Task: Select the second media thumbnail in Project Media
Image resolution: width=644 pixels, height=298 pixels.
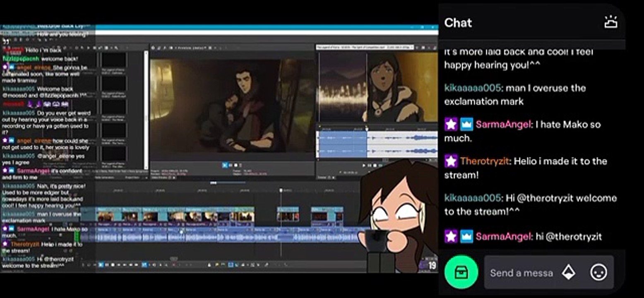Action: (114, 83)
